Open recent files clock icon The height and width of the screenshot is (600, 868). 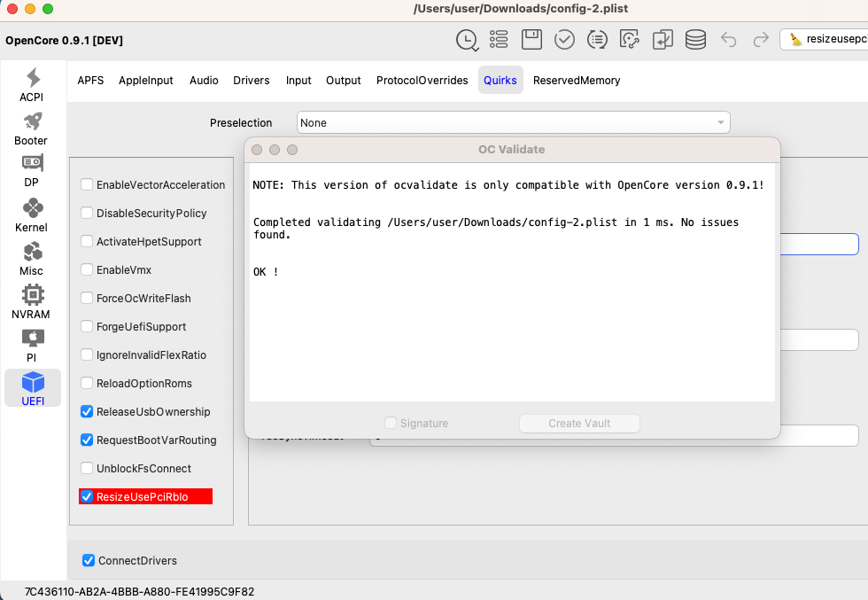(466, 39)
